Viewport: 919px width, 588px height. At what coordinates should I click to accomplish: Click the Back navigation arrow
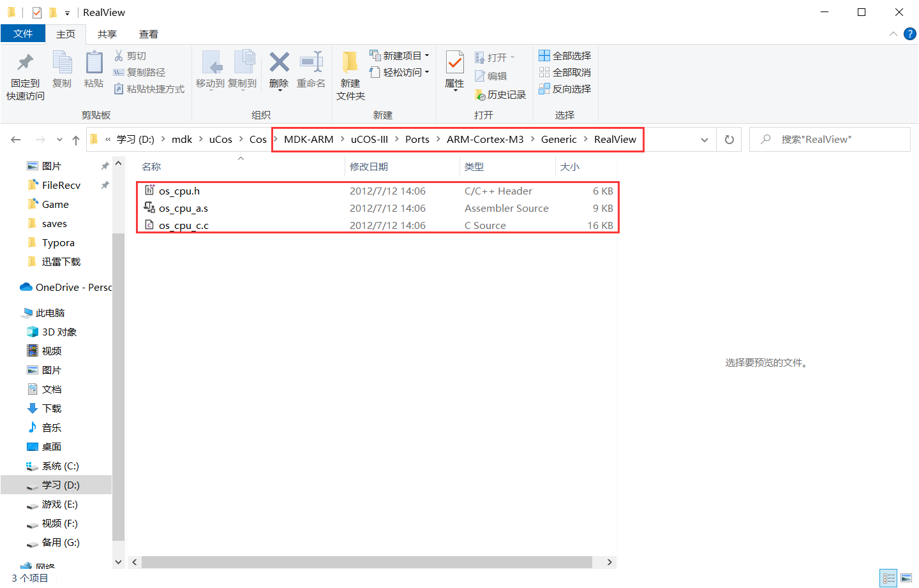pos(16,140)
